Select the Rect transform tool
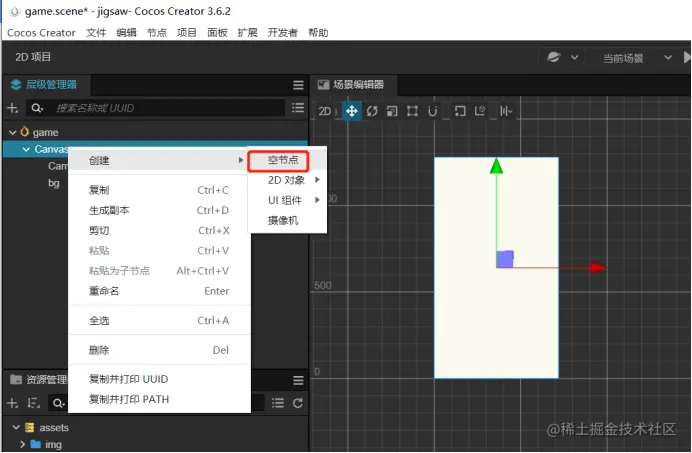Viewport: 692px width, 453px height. point(412,111)
